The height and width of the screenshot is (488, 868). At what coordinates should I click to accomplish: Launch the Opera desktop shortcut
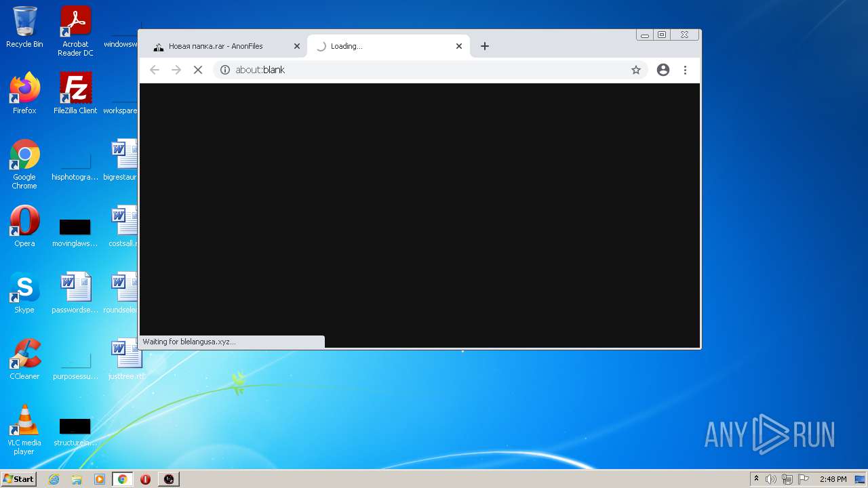[24, 226]
